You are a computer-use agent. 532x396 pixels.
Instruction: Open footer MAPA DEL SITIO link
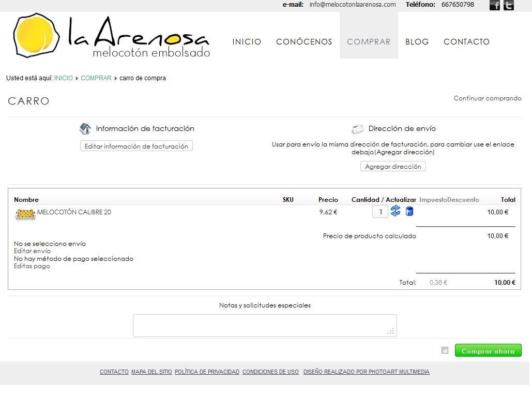(151, 372)
